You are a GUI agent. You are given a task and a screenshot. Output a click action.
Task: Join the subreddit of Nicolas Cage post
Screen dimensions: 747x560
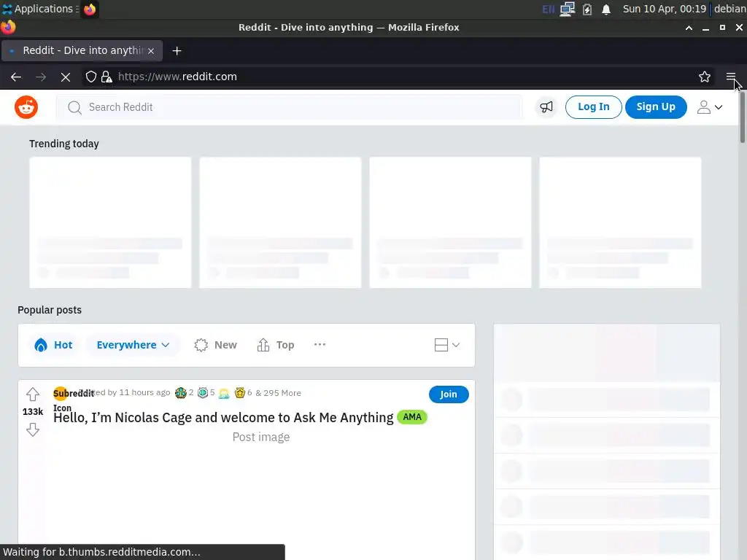click(449, 394)
